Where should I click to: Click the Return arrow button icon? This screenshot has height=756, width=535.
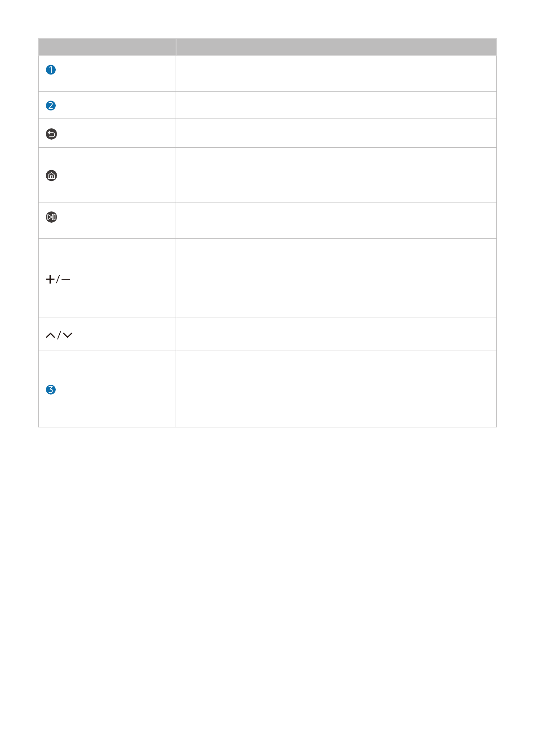click(52, 134)
